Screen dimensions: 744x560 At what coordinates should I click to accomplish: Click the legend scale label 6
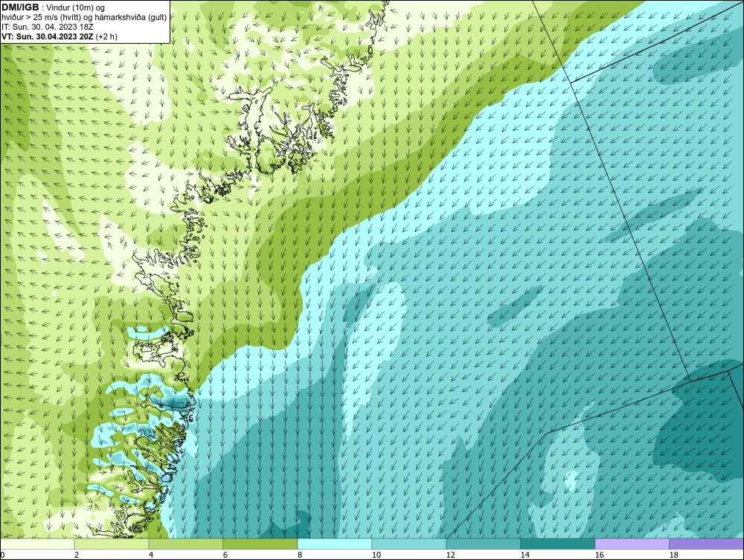coord(225,555)
